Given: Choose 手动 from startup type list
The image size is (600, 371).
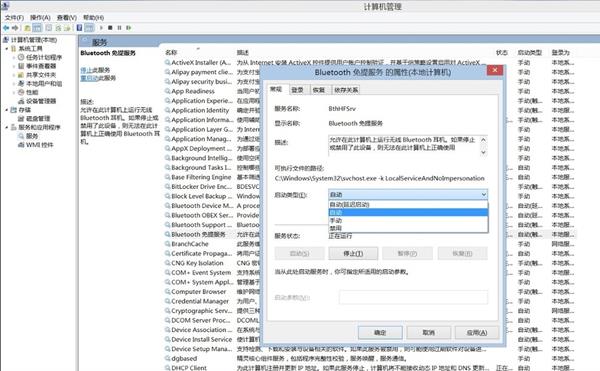Looking at the screenshot, I should coord(408,221).
